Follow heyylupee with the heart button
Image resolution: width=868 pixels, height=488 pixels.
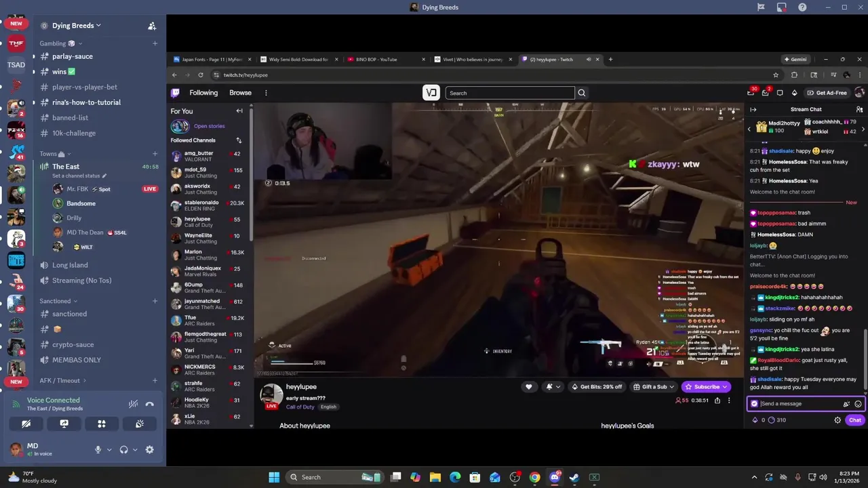[529, 387]
